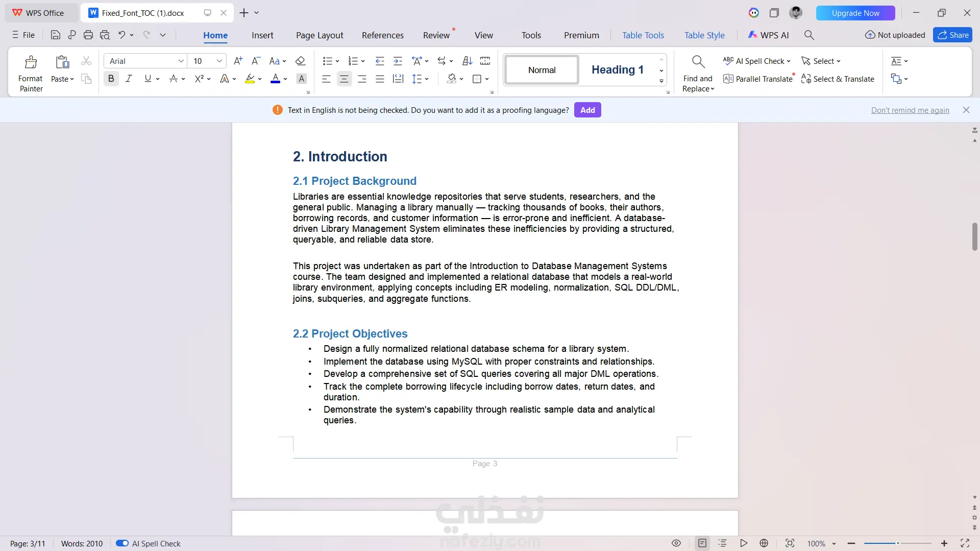
Task: Toggle Italic formatting
Action: coord(129,79)
